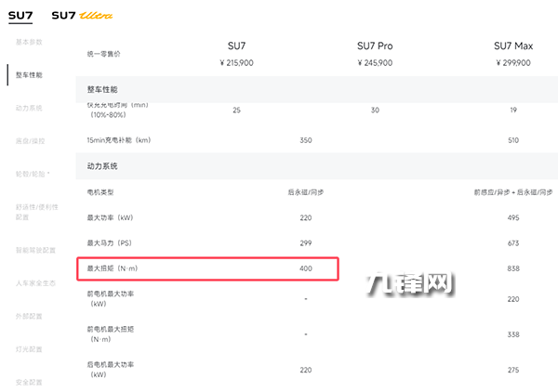Click the SU7 Pro column header
Viewport: 558px width, 392px height.
[377, 46]
